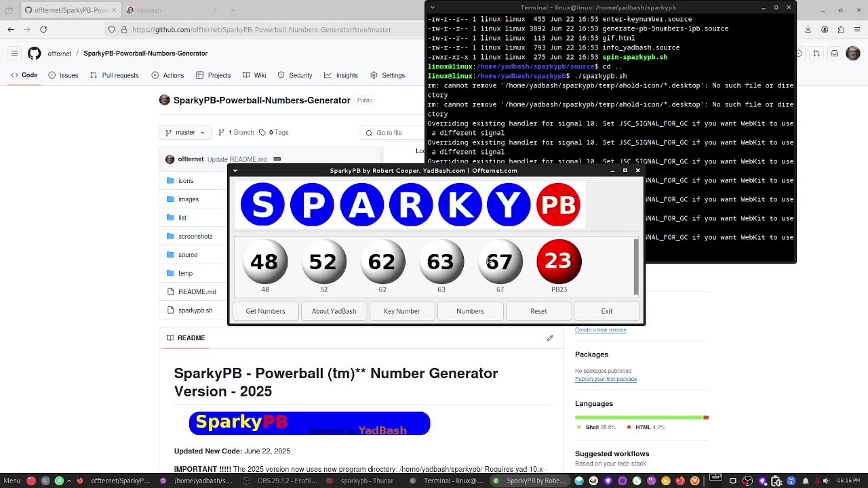Open the Menu button in taskbar
This screenshot has width=868, height=488.
pyautogui.click(x=12, y=481)
